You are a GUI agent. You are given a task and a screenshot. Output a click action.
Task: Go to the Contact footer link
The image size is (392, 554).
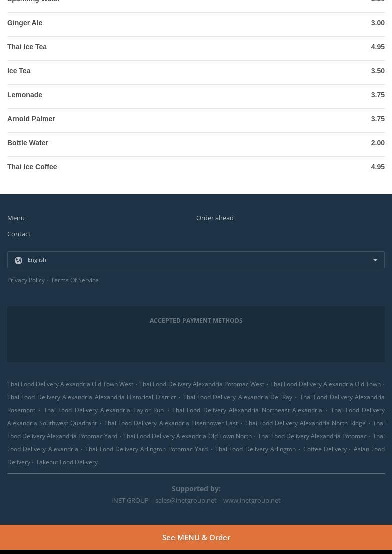tap(19, 234)
